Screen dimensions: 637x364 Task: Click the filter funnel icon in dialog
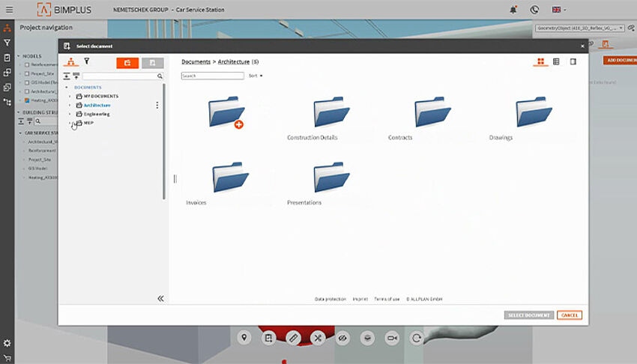(86, 61)
